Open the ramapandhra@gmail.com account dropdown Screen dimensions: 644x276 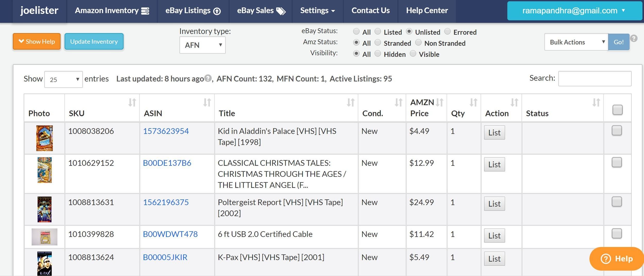point(574,11)
